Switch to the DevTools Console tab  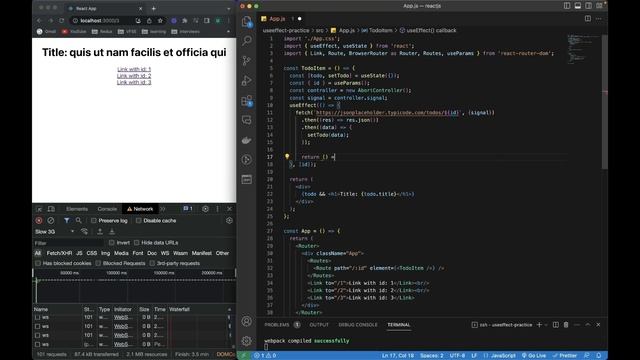tap(107, 209)
